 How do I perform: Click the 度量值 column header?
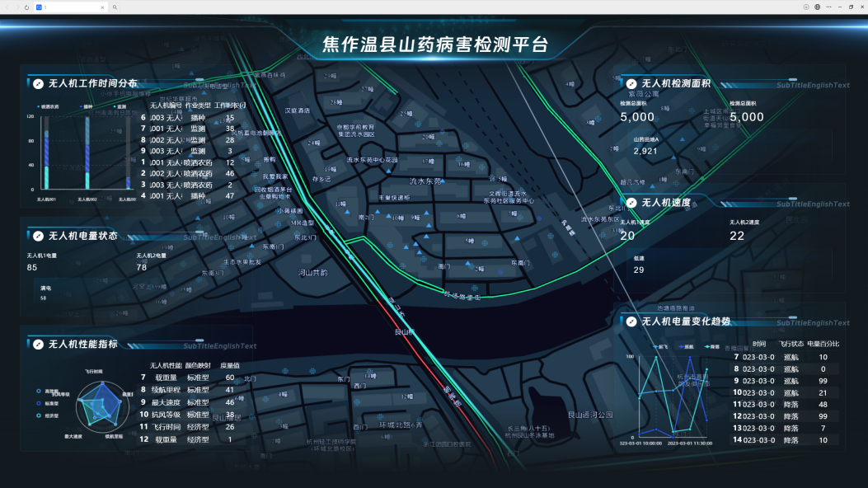pos(230,366)
